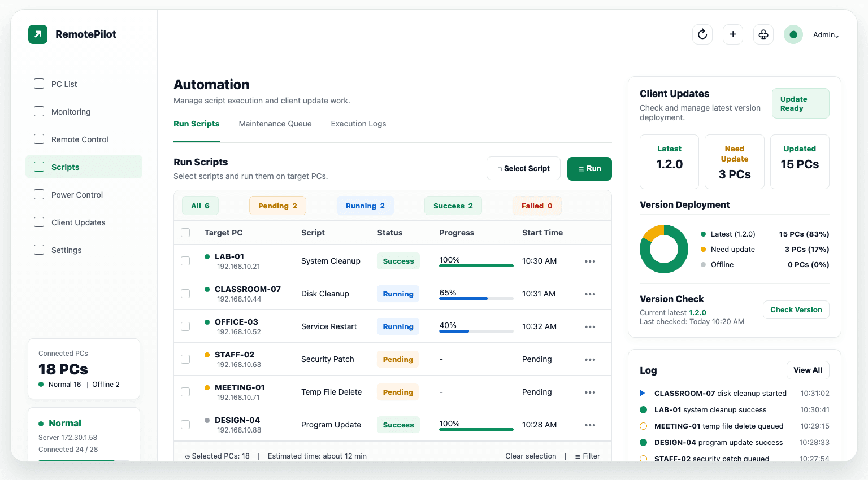Click the Update Ready badge
Screen dimensions: 868x480
tap(801, 103)
